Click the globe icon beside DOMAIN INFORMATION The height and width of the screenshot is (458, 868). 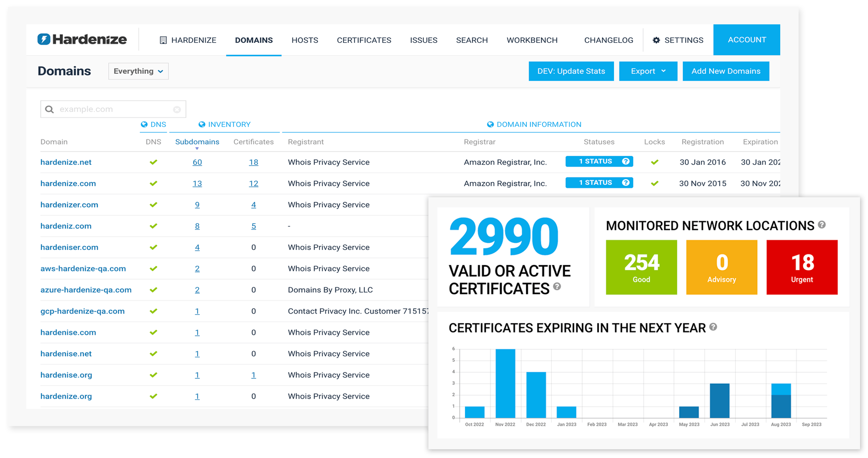[490, 124]
